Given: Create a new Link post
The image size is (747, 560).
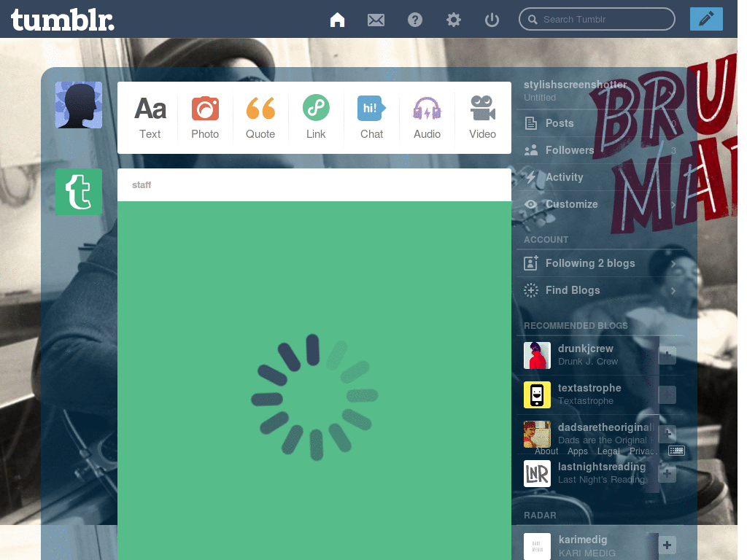Looking at the screenshot, I should coord(316,117).
